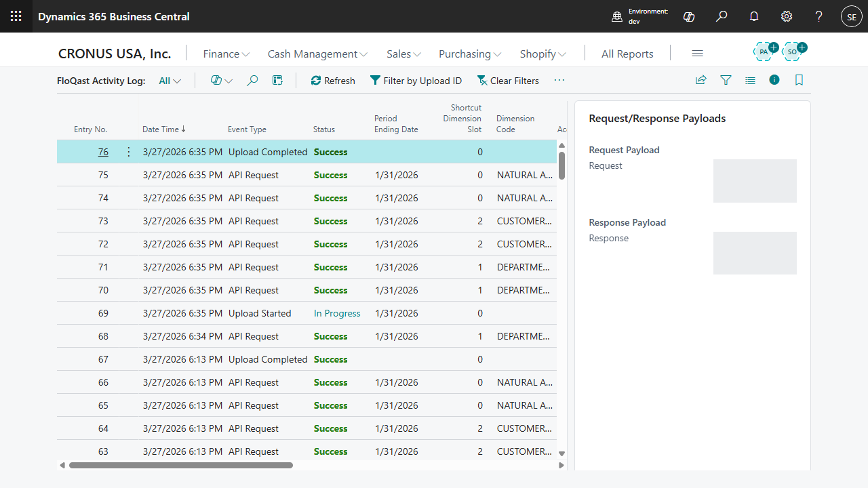This screenshot has width=868, height=488.
Task: Toggle the FactBox information pane
Action: point(774,80)
